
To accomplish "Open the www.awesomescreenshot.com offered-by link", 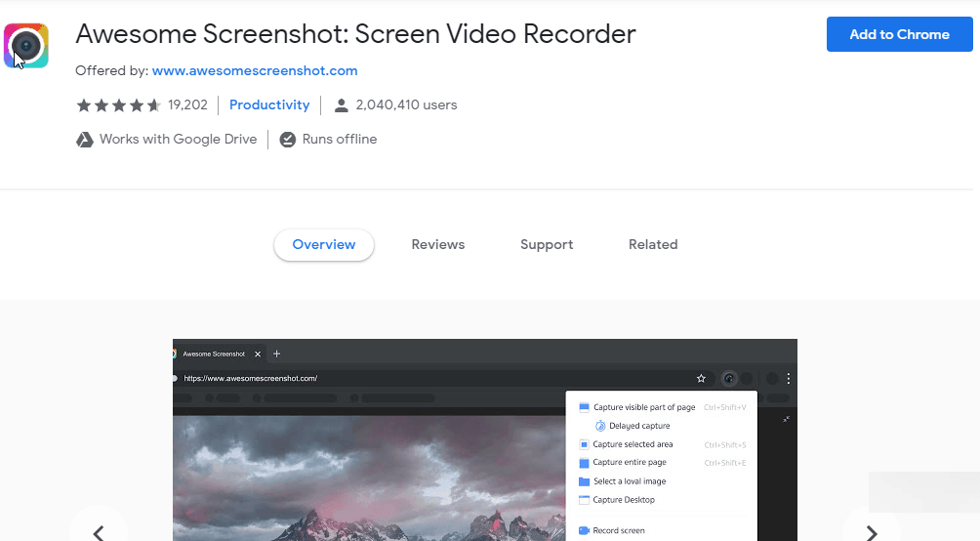I will [x=255, y=70].
